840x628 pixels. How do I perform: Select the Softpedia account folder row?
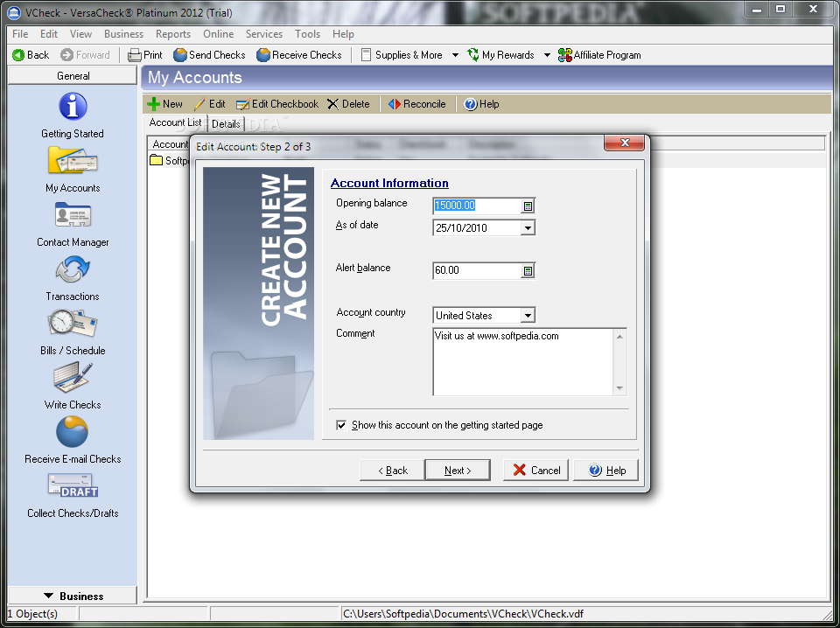(x=169, y=160)
